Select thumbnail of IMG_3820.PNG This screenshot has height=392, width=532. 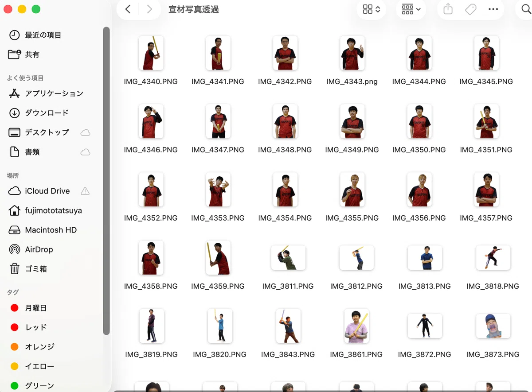tap(220, 326)
